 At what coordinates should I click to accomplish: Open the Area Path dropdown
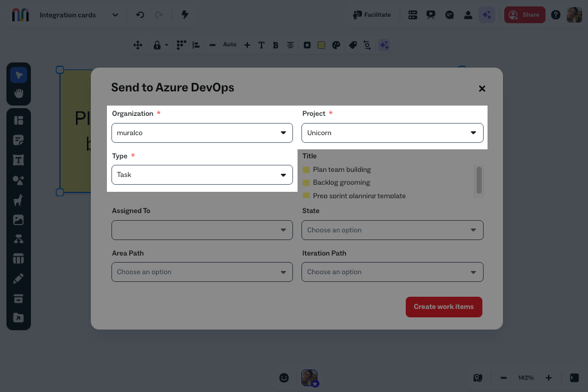pyautogui.click(x=202, y=272)
